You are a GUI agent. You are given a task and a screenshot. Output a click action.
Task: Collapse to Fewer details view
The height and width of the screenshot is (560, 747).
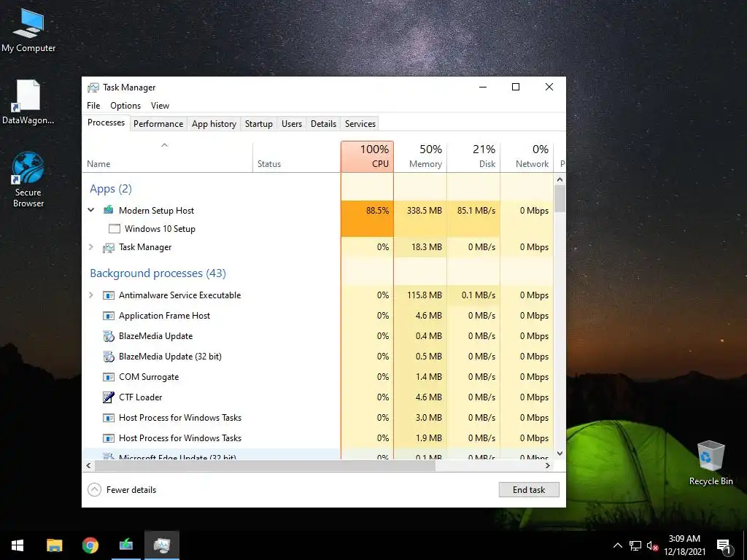pos(122,489)
